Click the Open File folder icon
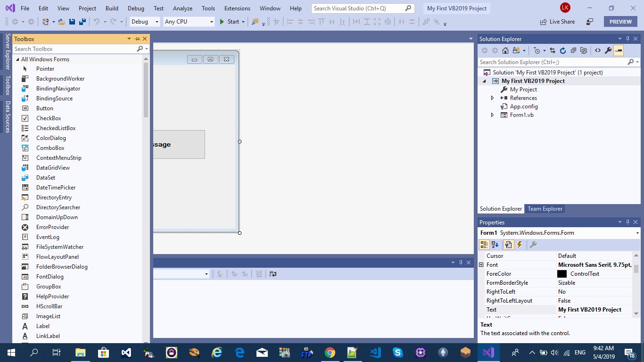644x362 pixels. coord(61,22)
